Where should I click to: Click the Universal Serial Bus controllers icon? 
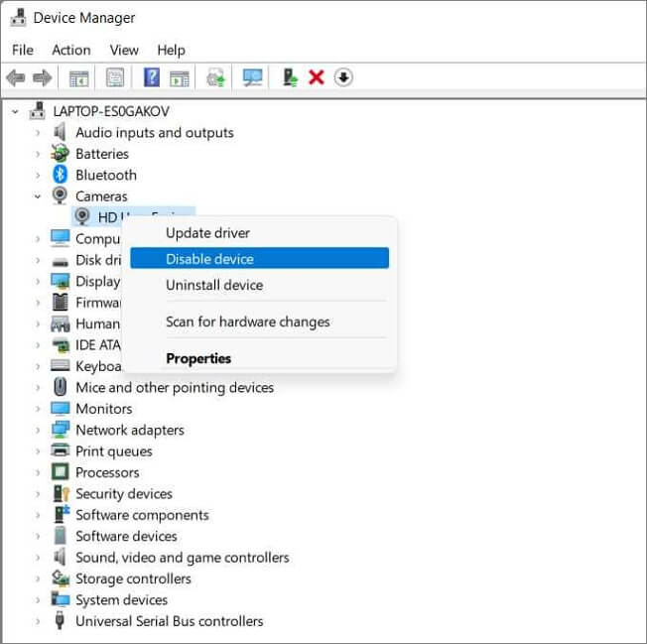60,620
